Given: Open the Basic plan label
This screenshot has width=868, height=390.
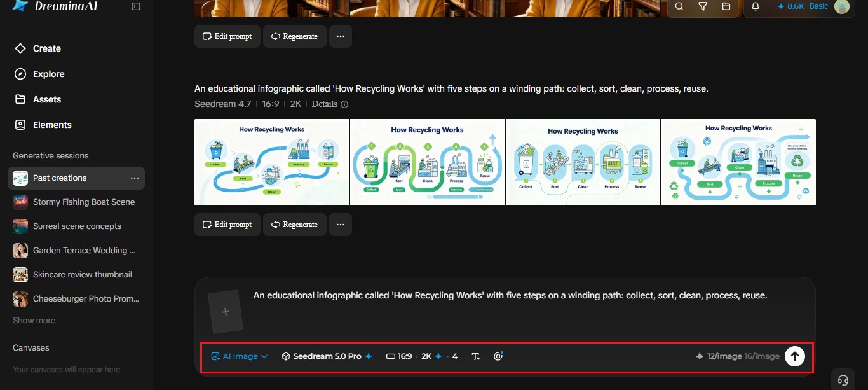Looking at the screenshot, I should pyautogui.click(x=818, y=6).
